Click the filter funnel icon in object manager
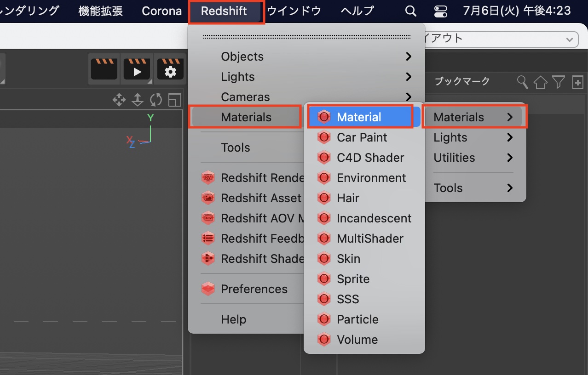The height and width of the screenshot is (375, 588). (559, 82)
